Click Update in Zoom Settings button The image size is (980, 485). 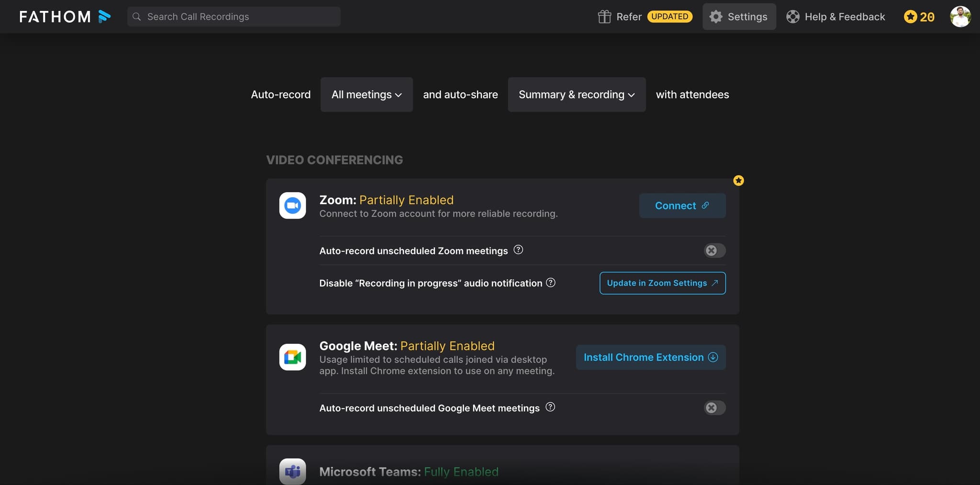coord(662,283)
